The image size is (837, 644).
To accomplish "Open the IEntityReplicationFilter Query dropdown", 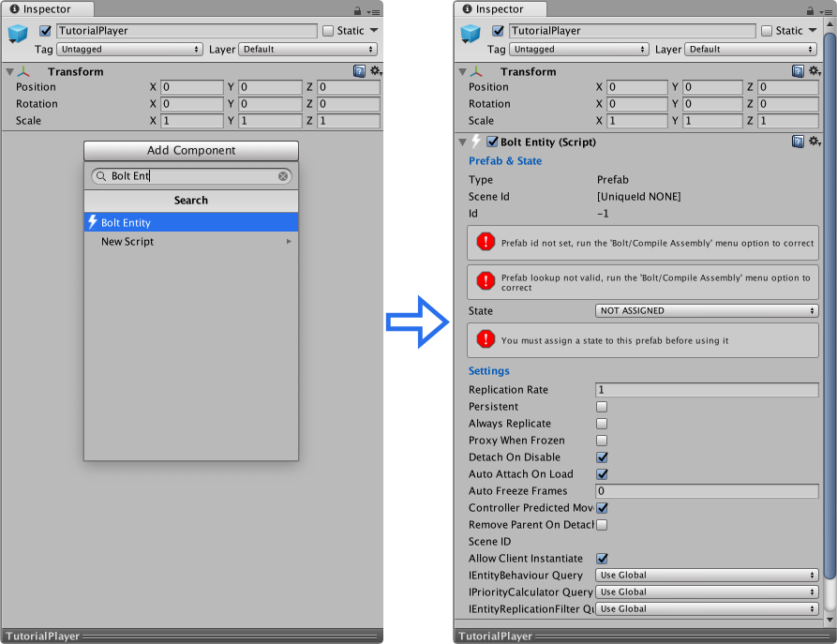I will point(707,608).
